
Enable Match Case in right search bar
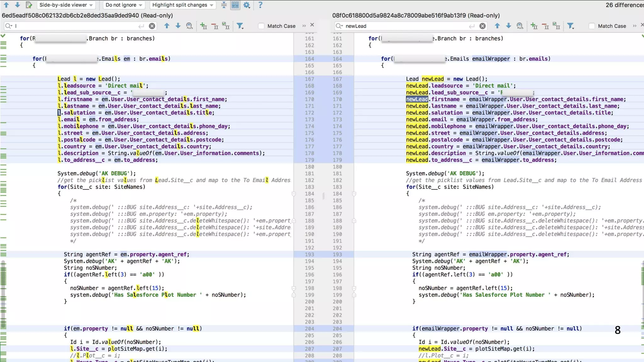(x=592, y=26)
